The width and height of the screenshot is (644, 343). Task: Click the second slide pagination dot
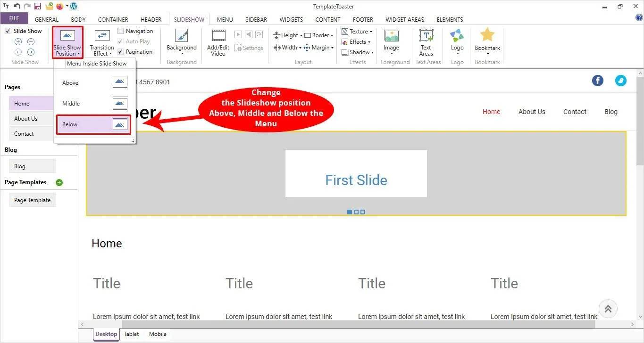356,212
